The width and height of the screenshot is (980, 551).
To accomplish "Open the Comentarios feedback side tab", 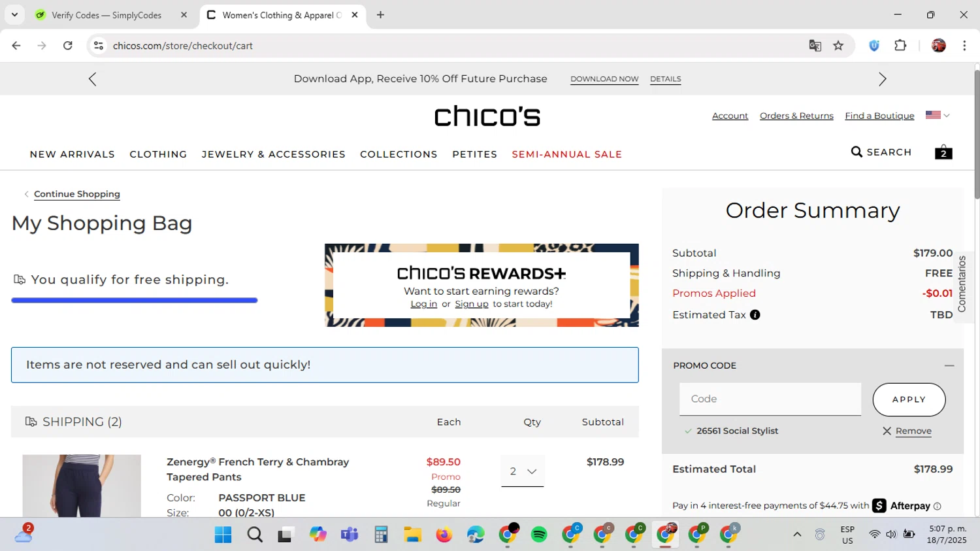I will 962,284.
